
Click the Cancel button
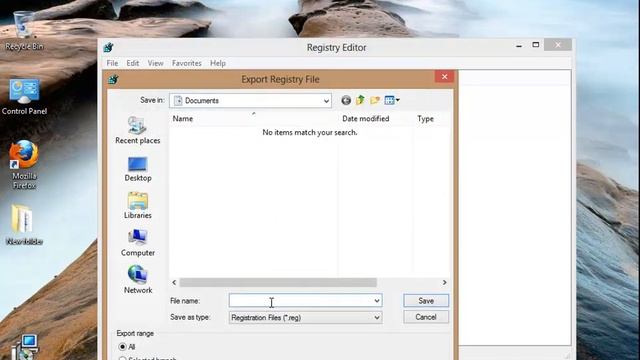tap(426, 317)
